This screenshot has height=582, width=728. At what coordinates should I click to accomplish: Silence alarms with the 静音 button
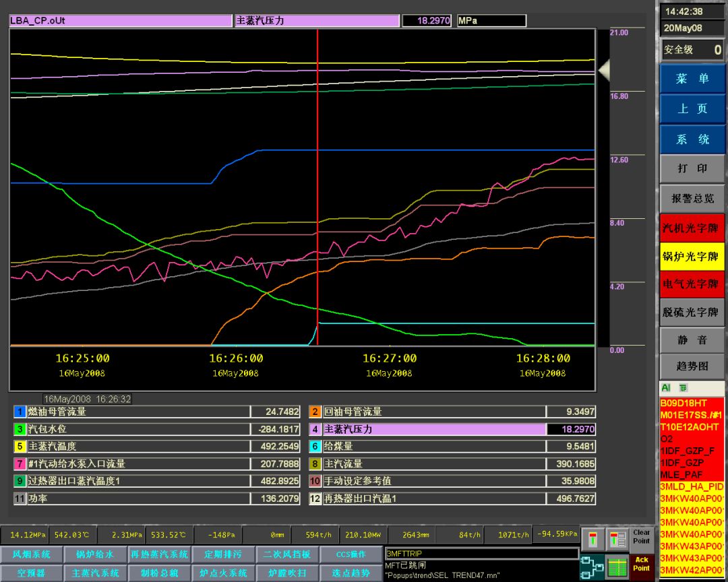[692, 339]
